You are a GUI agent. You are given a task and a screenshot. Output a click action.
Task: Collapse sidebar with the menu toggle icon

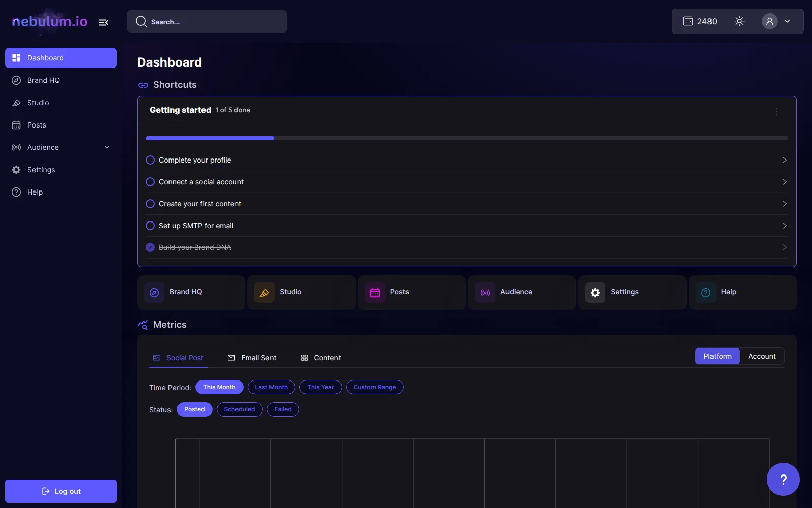pos(104,22)
